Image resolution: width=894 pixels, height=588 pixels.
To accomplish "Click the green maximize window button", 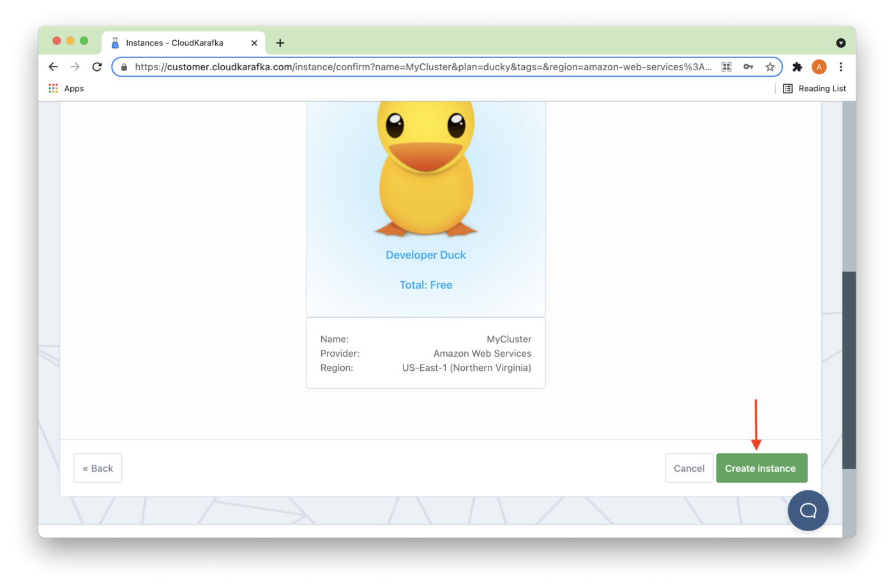I will click(x=84, y=41).
